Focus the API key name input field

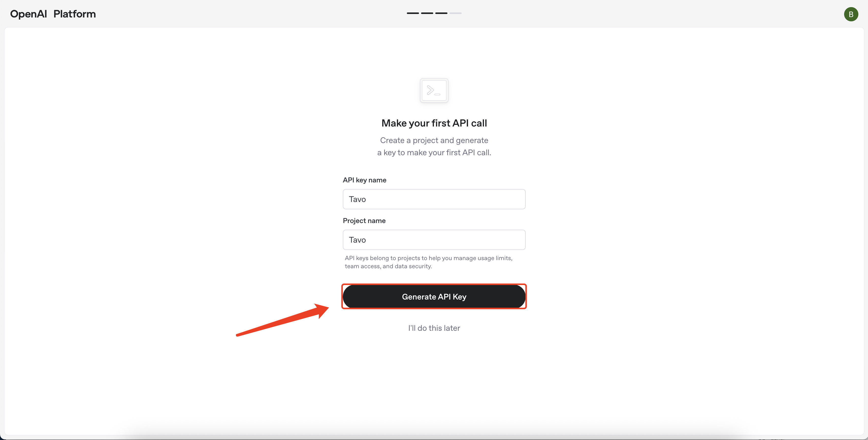pyautogui.click(x=434, y=199)
